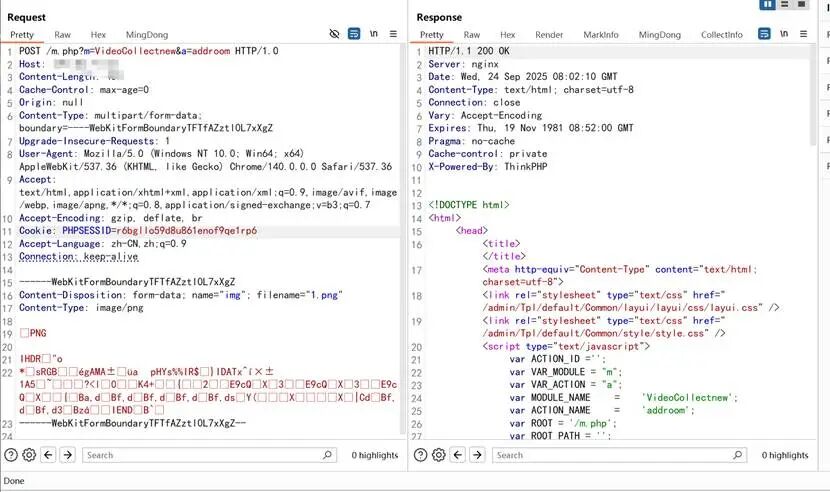The width and height of the screenshot is (830, 492).
Task: Toggle hidden characters eye icon in Request
Action: [335, 34]
